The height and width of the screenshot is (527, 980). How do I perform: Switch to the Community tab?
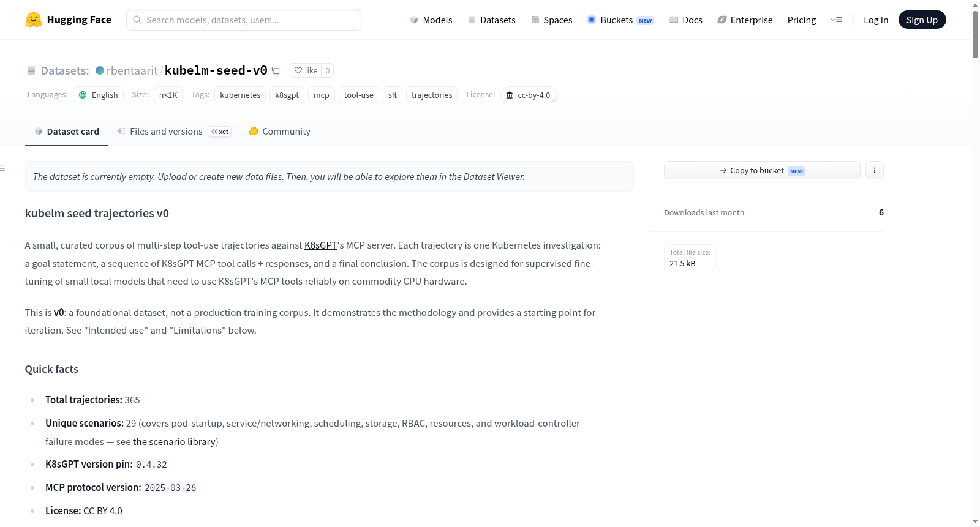click(x=279, y=132)
